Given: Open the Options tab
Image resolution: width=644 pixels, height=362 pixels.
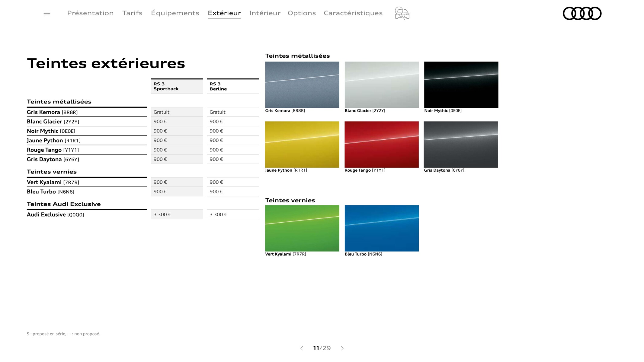Looking at the screenshot, I should pos(302,13).
